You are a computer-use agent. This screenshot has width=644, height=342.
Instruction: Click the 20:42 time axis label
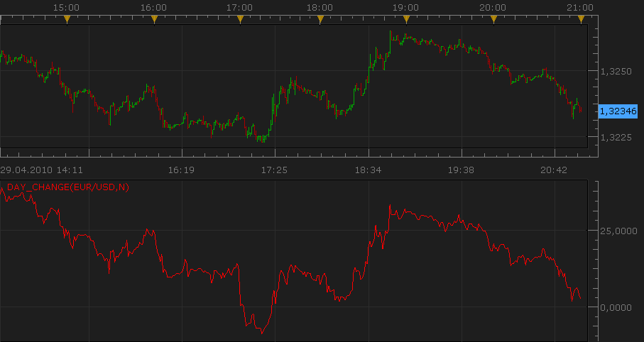(x=554, y=170)
